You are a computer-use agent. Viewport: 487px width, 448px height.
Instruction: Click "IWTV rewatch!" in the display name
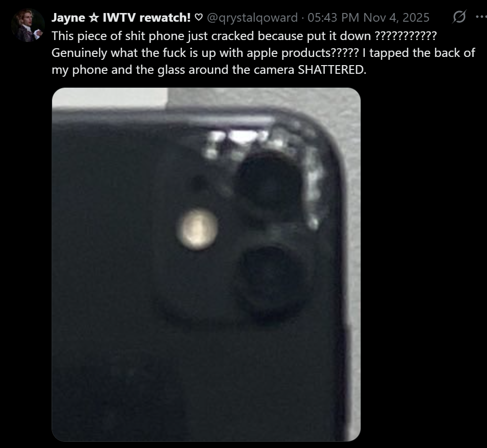tap(147, 18)
